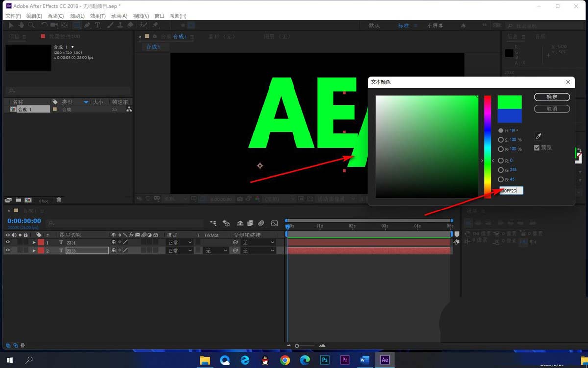Image resolution: width=588 pixels, height=368 pixels.
Task: Open the parent dropdown for layer 2333
Action: (258, 250)
